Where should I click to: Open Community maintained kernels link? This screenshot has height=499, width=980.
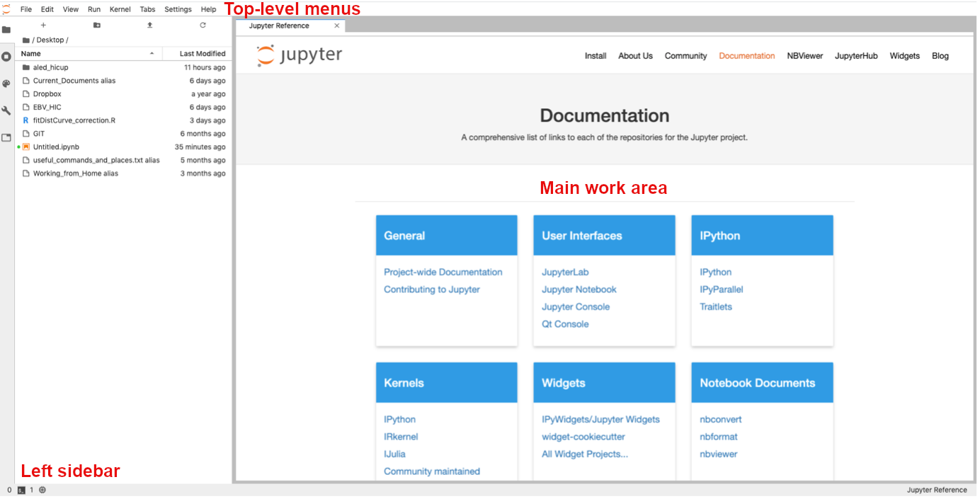click(432, 471)
